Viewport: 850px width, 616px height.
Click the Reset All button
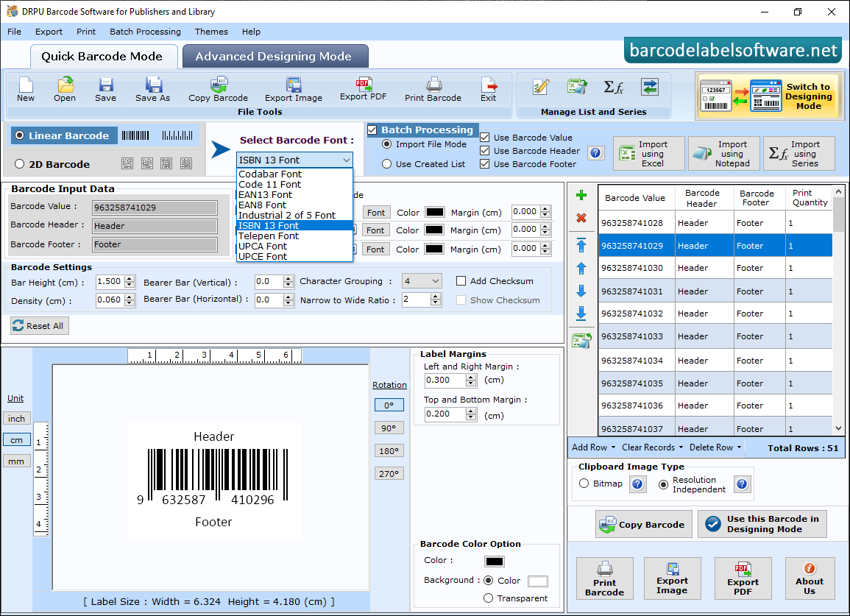click(x=40, y=326)
